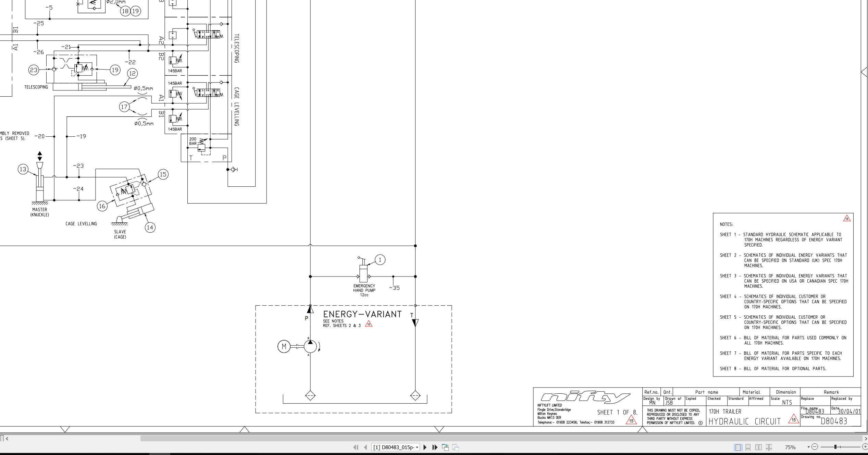Click the Telephone number line in title block
Viewport: 868px width, 455px height.
[x=576, y=422]
